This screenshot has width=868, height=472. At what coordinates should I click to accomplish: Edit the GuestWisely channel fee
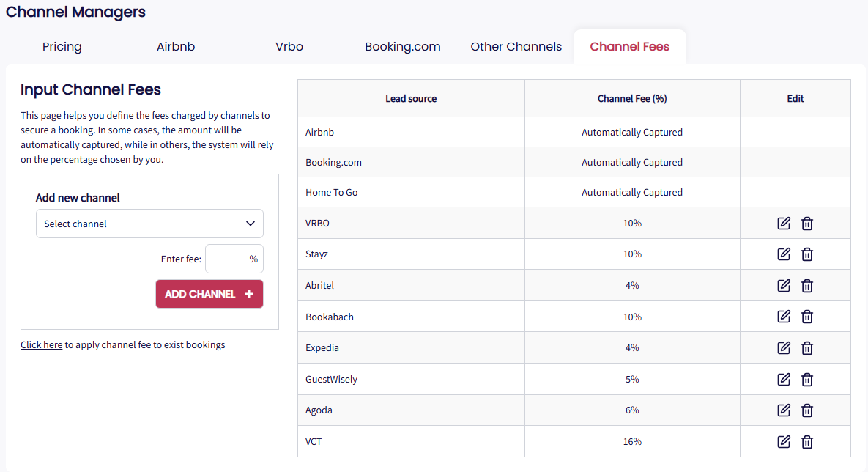coord(784,380)
